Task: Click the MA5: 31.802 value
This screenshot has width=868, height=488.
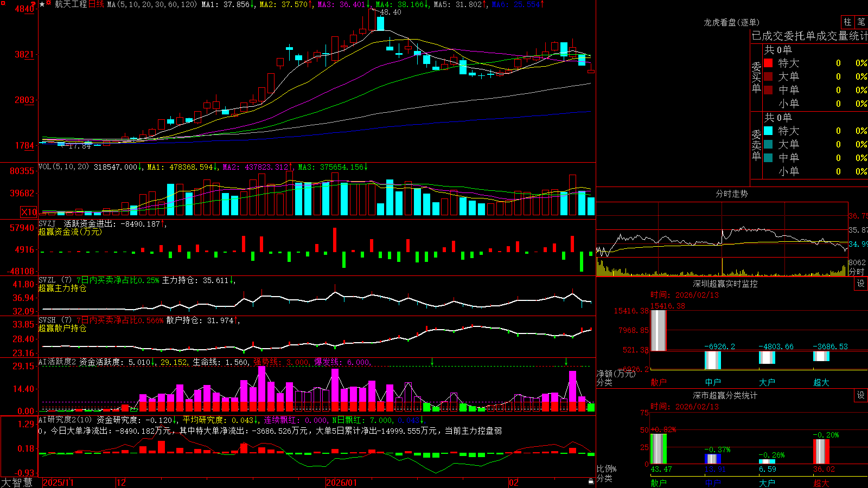Action: pos(458,4)
